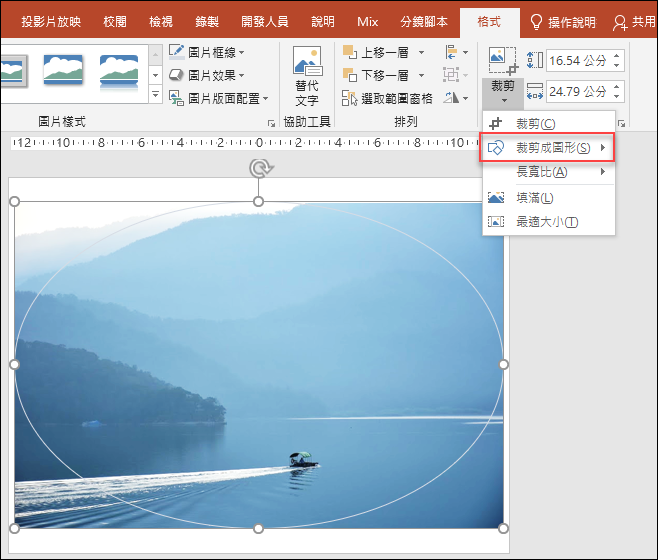Choose 填滿(L) in crop menu
Image resolution: width=658 pixels, height=560 pixels.
tap(548, 197)
